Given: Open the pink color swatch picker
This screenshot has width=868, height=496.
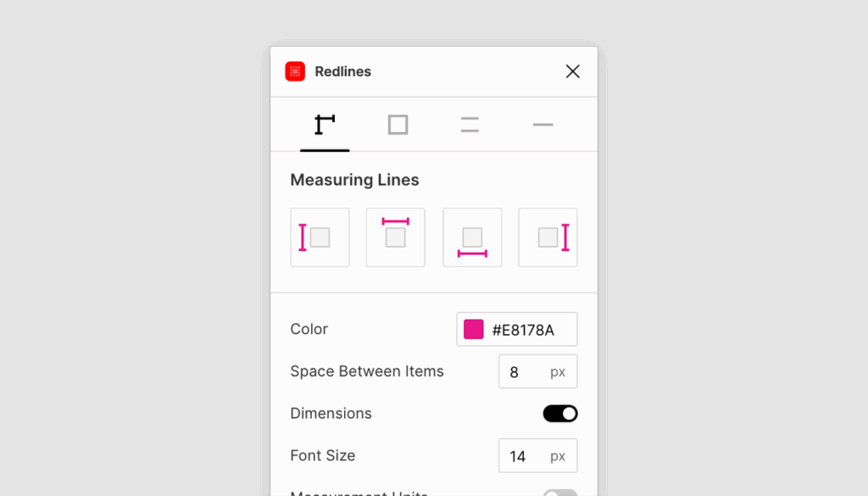Looking at the screenshot, I should click(x=474, y=329).
